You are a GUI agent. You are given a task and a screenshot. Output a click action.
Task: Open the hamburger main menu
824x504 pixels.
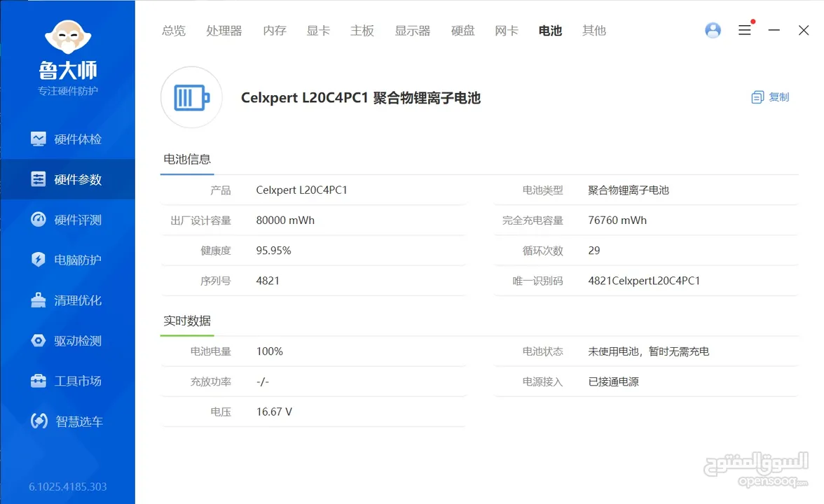click(745, 31)
